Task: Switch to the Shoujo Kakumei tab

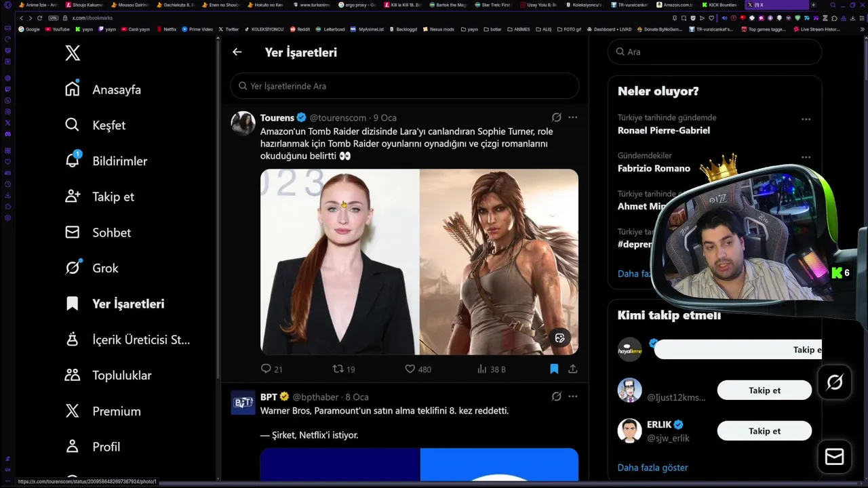Action: [x=85, y=5]
